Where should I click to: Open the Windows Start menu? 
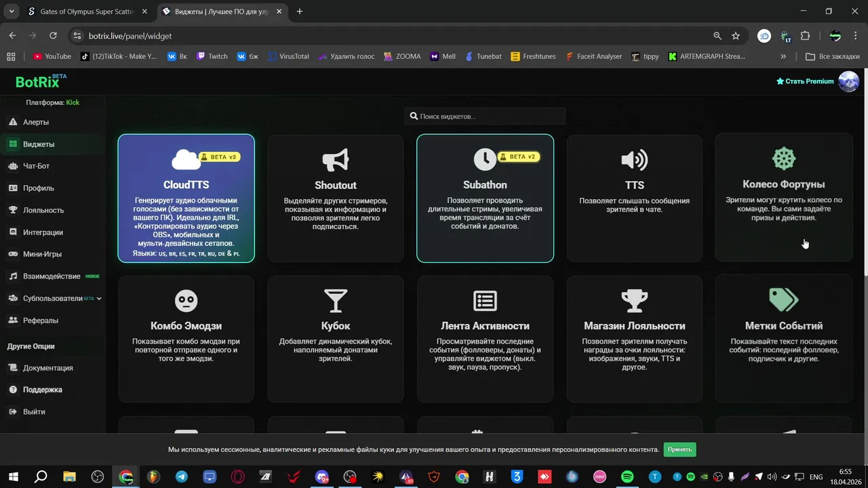pos(13,476)
